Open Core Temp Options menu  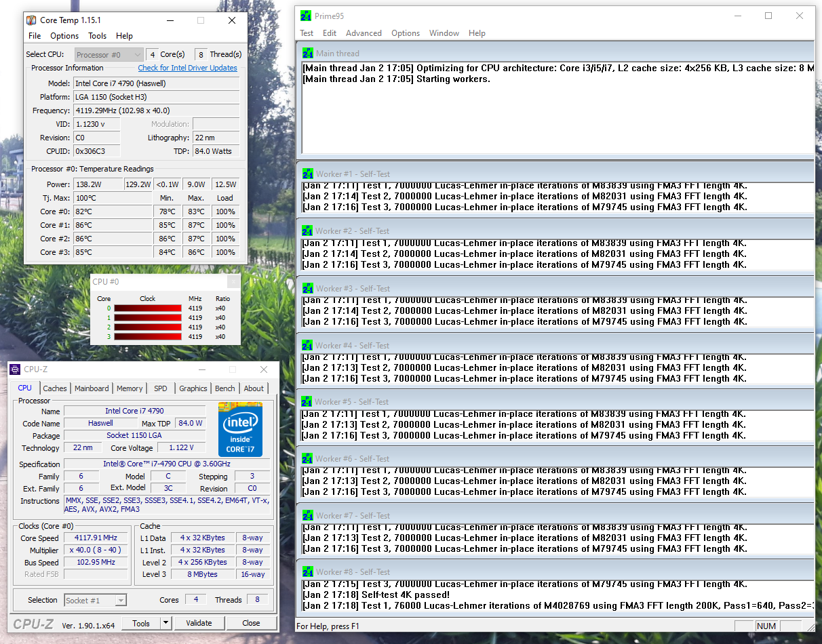(x=64, y=36)
